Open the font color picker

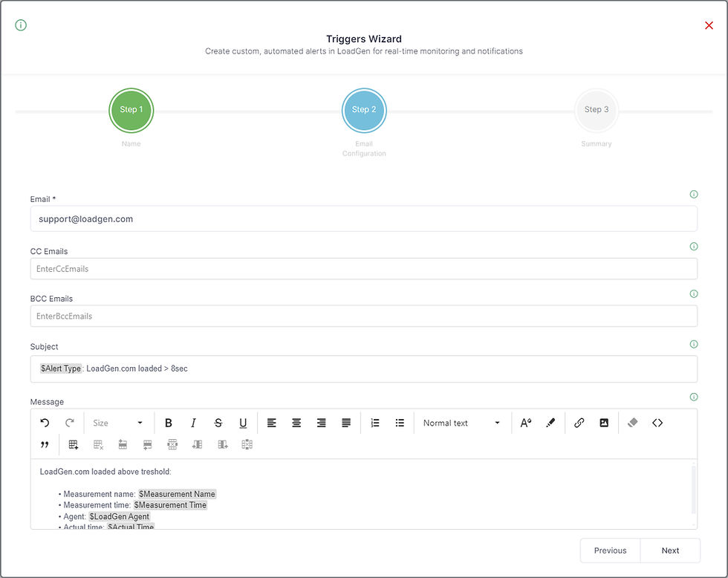coord(526,422)
